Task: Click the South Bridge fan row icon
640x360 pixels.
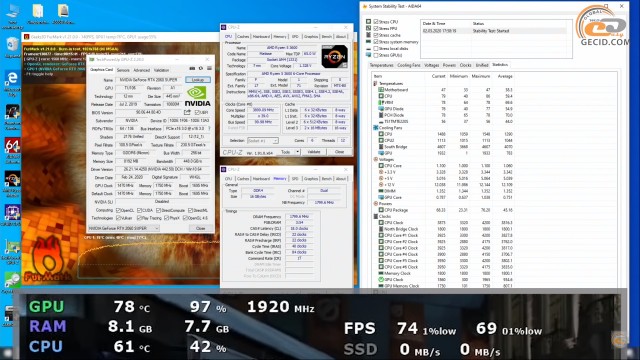Action: [x=381, y=147]
